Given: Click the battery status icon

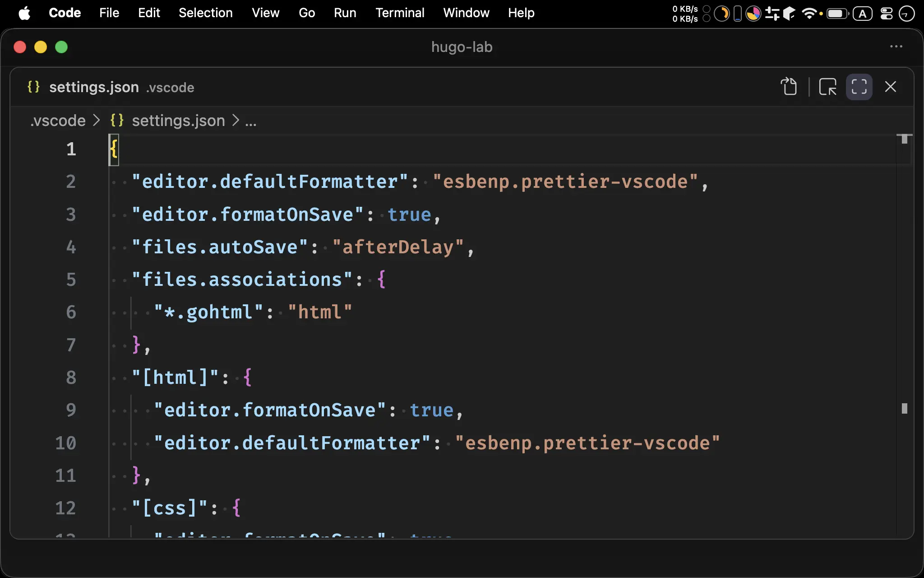Looking at the screenshot, I should pyautogui.click(x=837, y=14).
